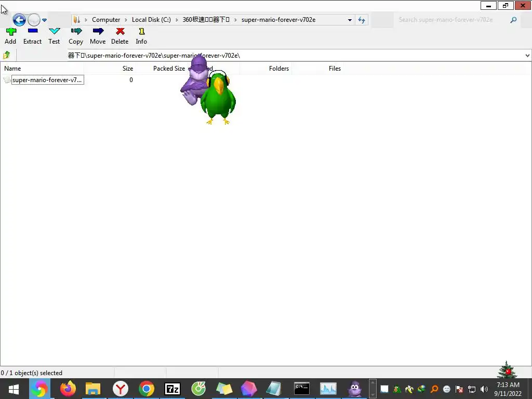Open the notepad-style taskbar icon
The width and height of the screenshot is (532, 399).
274,389
